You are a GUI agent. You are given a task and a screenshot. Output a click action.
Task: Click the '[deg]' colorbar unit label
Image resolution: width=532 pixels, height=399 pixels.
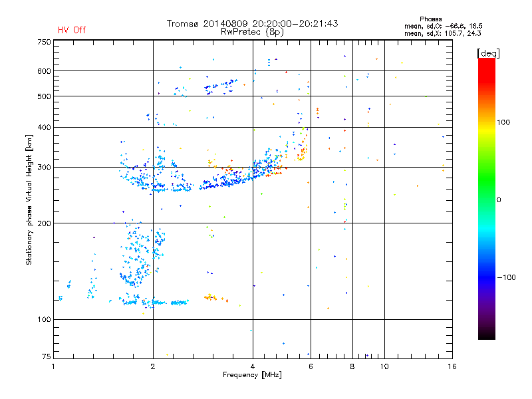click(x=488, y=53)
